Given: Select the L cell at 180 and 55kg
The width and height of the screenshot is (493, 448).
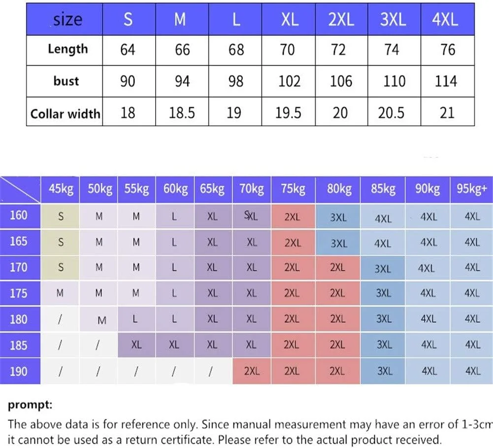Looking at the screenshot, I should point(136,319).
